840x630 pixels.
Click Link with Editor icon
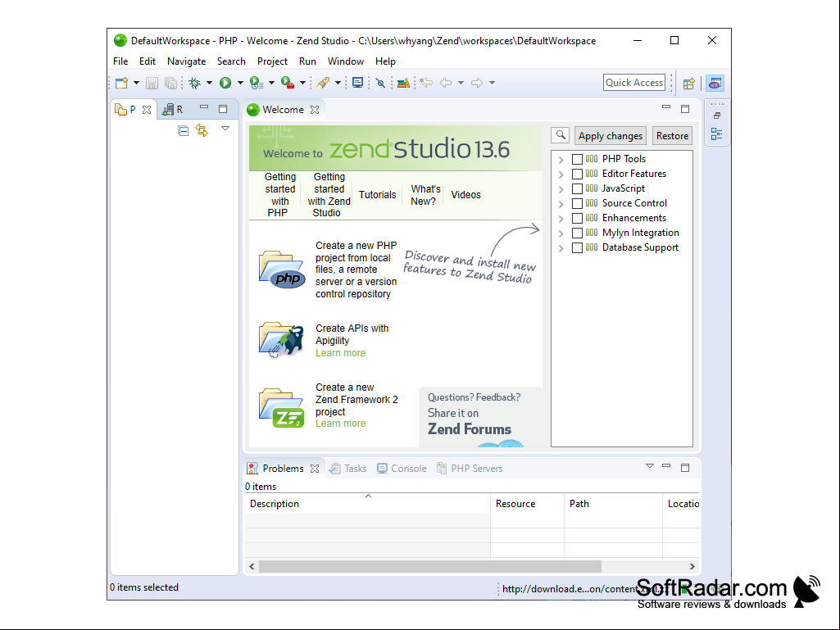point(202,130)
